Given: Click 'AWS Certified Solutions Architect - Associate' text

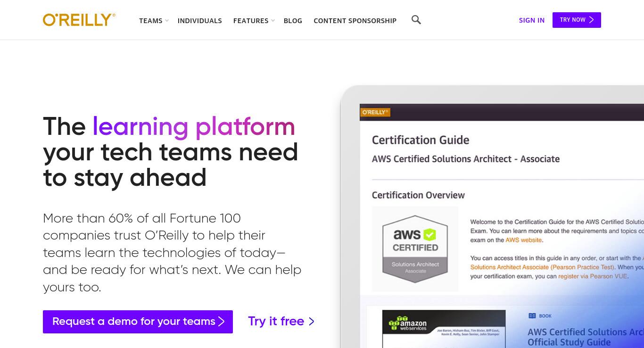Looking at the screenshot, I should click(466, 159).
